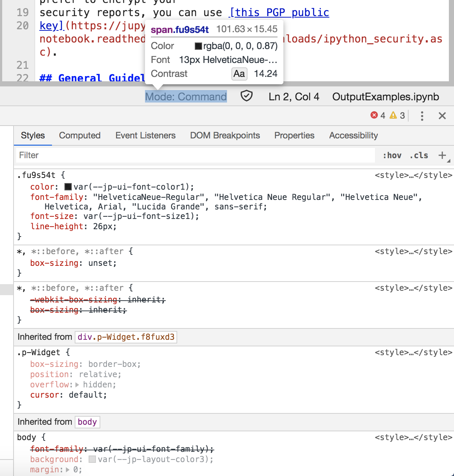Switch to the Computed tab

(79, 135)
